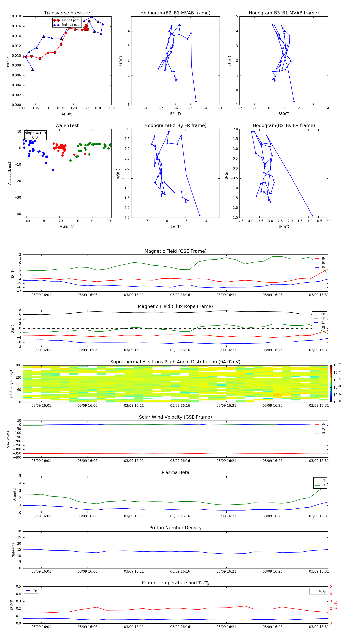
Task: Click the 'Te/Tp' legend box
Action: [318, 591]
